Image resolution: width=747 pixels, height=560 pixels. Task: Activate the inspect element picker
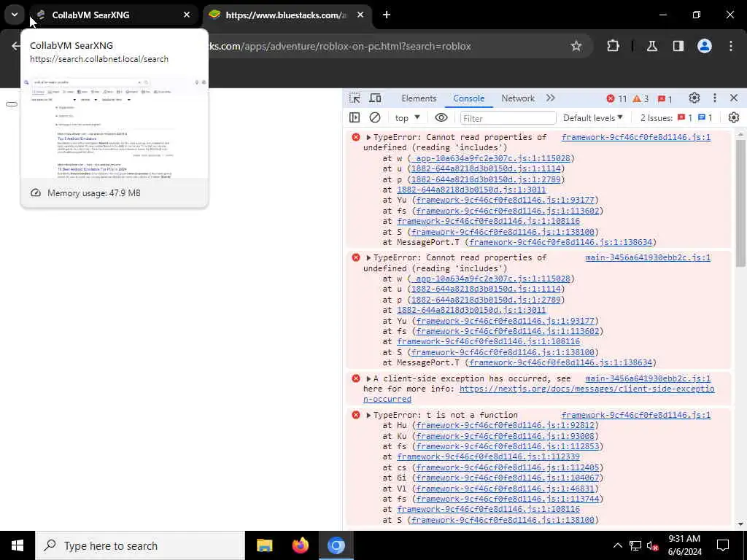click(x=355, y=98)
